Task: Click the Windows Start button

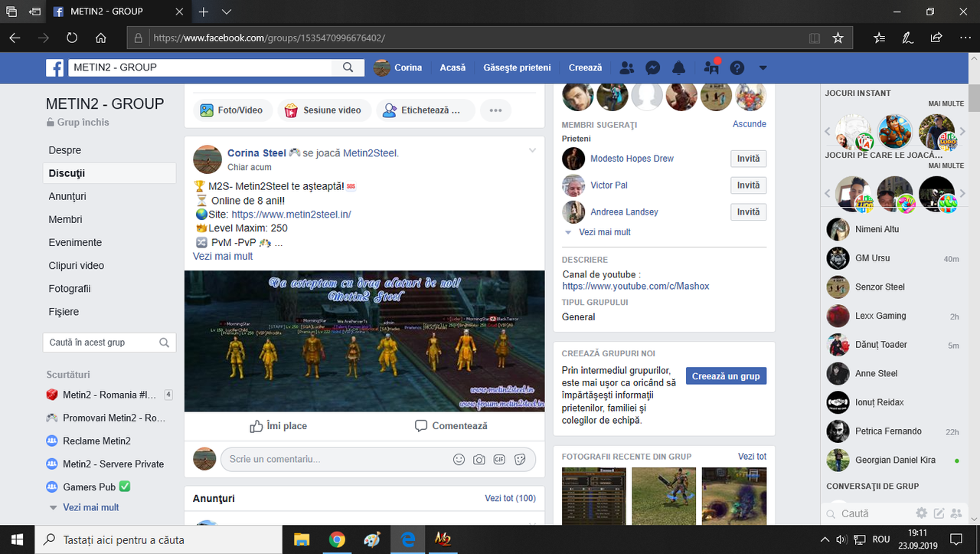Action: (18, 539)
